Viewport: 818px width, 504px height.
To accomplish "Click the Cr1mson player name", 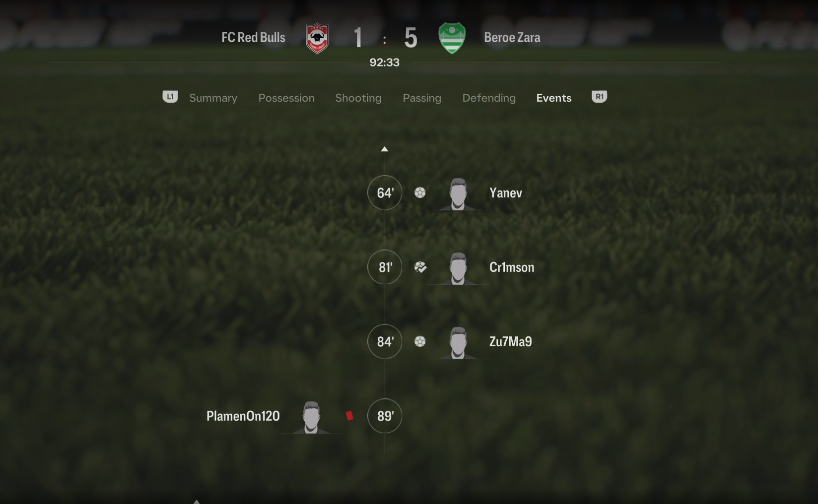I will coord(512,267).
